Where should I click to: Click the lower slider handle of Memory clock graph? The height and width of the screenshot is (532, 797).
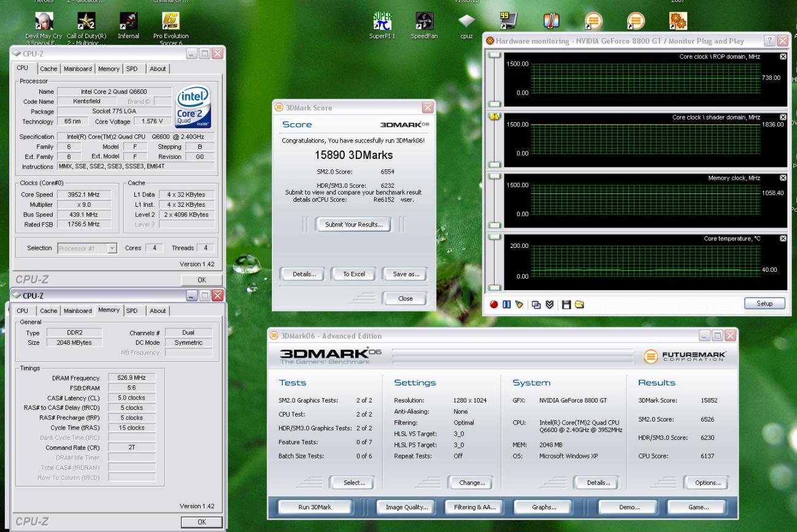point(495,225)
